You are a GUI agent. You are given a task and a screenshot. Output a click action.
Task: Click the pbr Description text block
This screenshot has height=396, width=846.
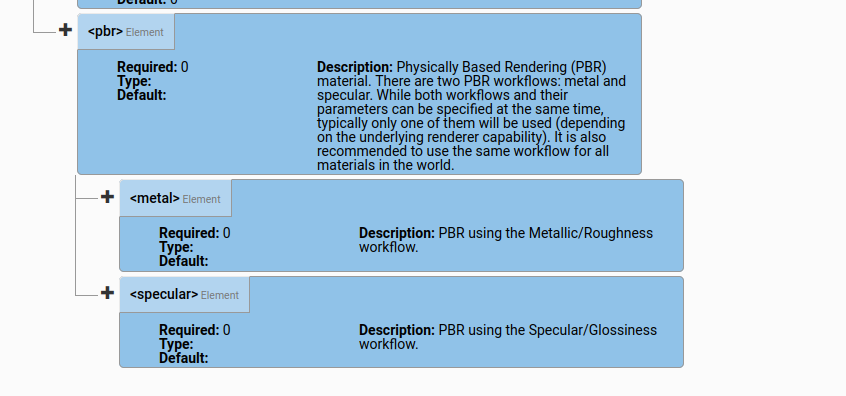(471, 116)
